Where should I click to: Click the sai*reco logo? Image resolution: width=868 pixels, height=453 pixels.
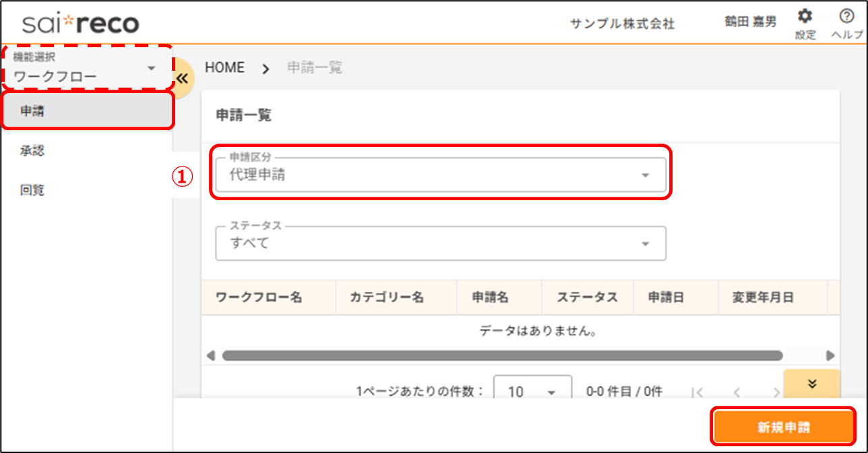pyautogui.click(x=80, y=24)
